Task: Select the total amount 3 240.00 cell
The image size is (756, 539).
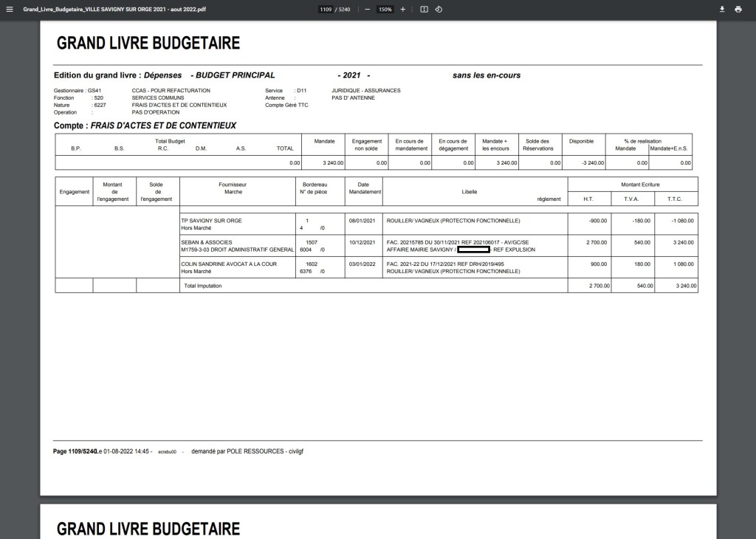Action: tap(687, 285)
